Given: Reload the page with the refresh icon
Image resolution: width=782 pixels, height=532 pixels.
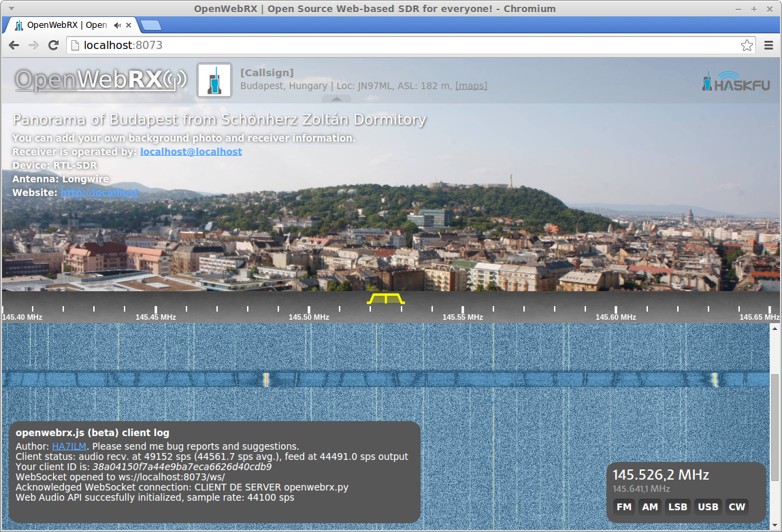Looking at the screenshot, I should tap(53, 46).
